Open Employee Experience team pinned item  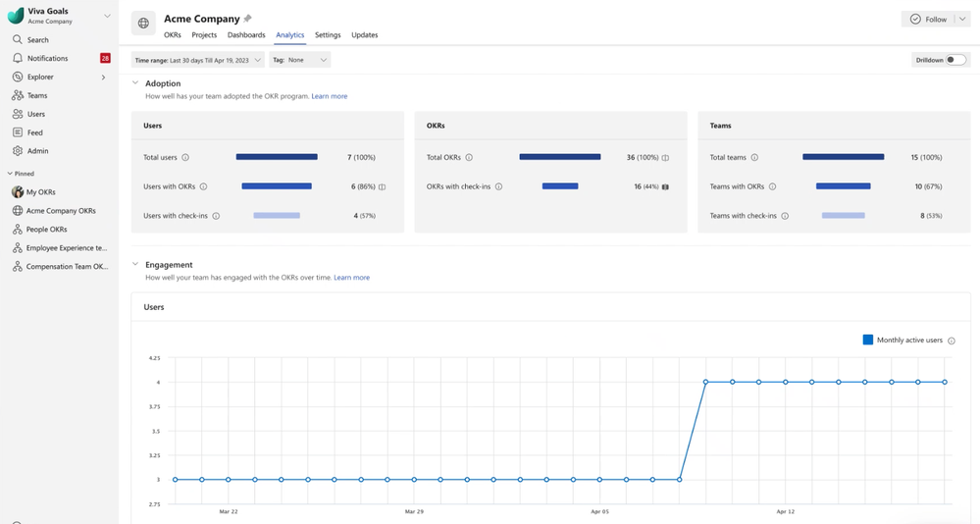60,247
